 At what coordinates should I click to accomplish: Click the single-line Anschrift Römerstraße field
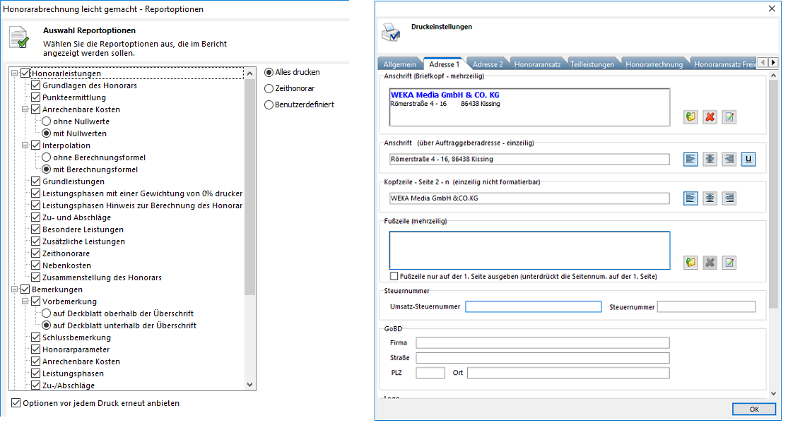click(530, 159)
